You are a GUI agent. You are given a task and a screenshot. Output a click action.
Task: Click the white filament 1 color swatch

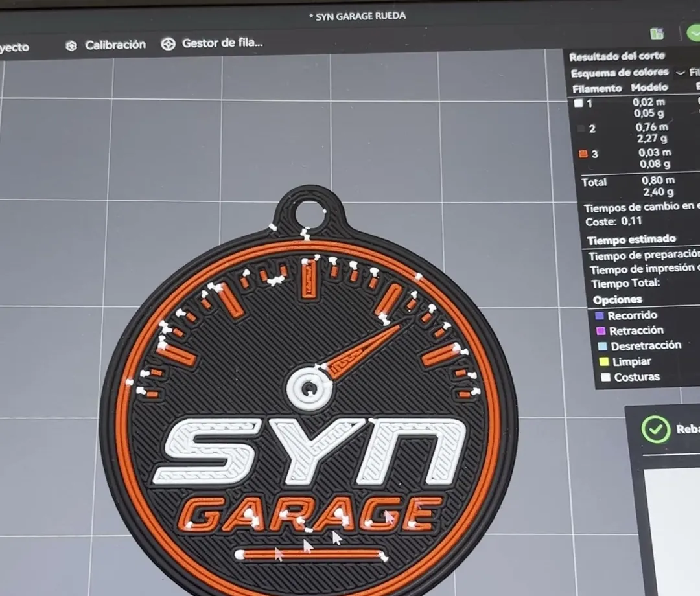pos(579,103)
